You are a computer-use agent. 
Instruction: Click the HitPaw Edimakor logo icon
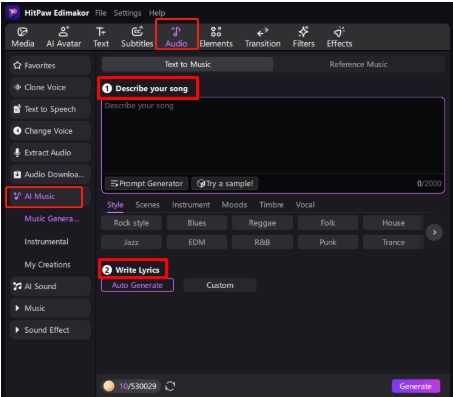point(13,13)
